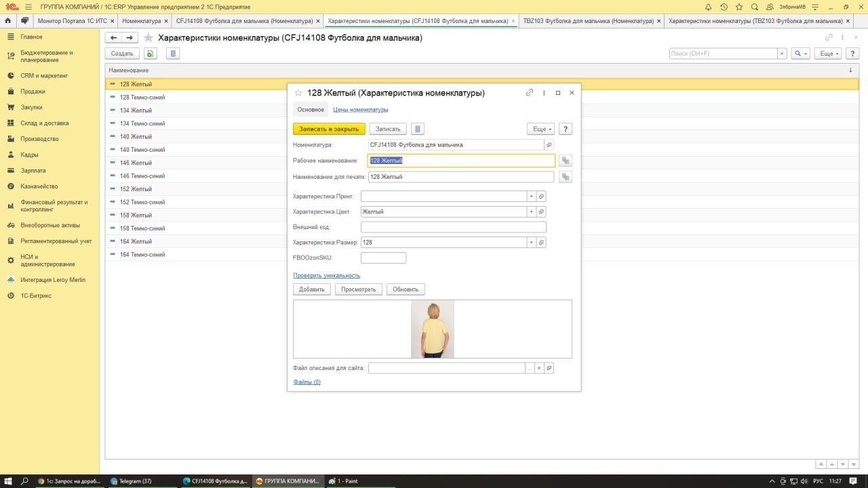Viewport: 868px width, 488px height.
Task: Open the notifications bell icon
Action: coord(709,7)
